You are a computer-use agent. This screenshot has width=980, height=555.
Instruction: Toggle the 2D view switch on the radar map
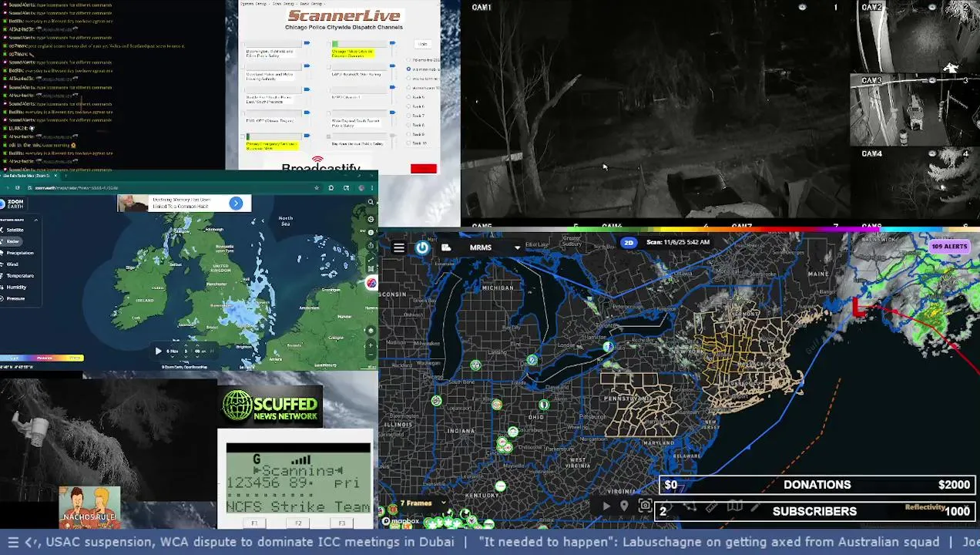click(629, 242)
